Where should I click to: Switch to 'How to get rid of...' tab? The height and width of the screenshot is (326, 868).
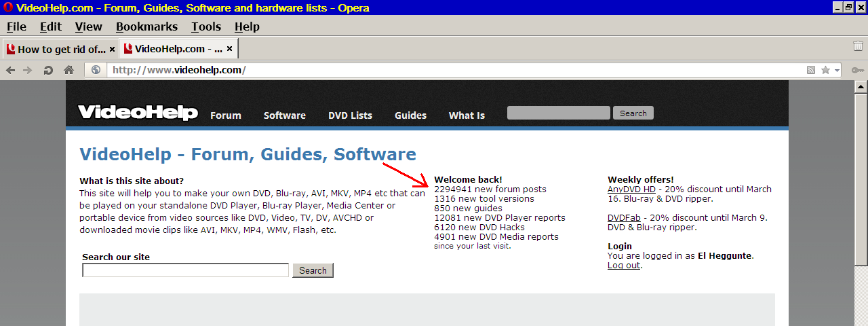point(61,49)
